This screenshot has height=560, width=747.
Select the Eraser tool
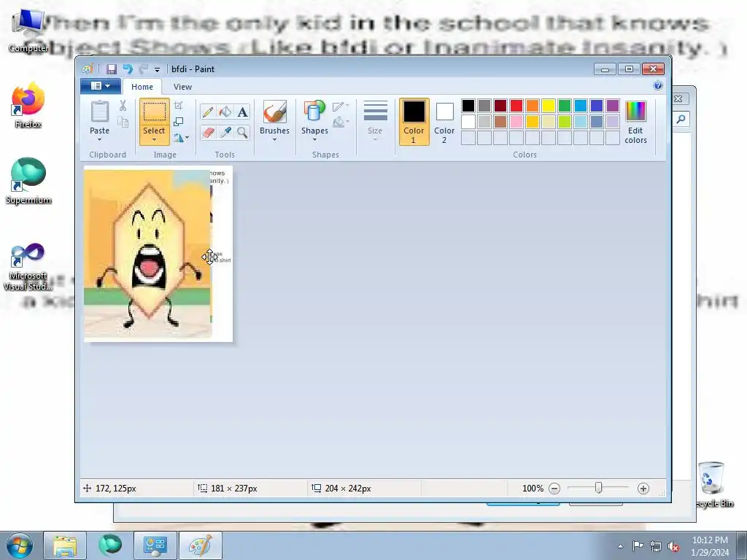click(x=207, y=133)
